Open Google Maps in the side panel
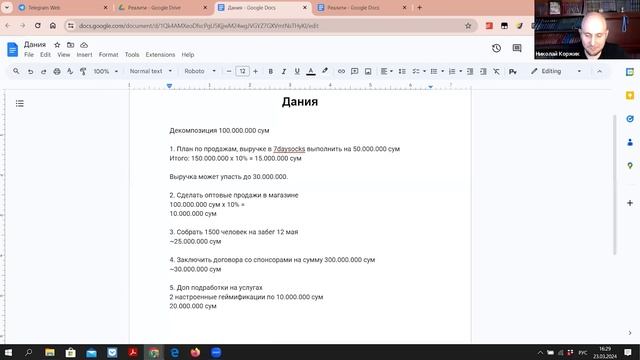Screen dimensions: 640x360 [x=630, y=166]
